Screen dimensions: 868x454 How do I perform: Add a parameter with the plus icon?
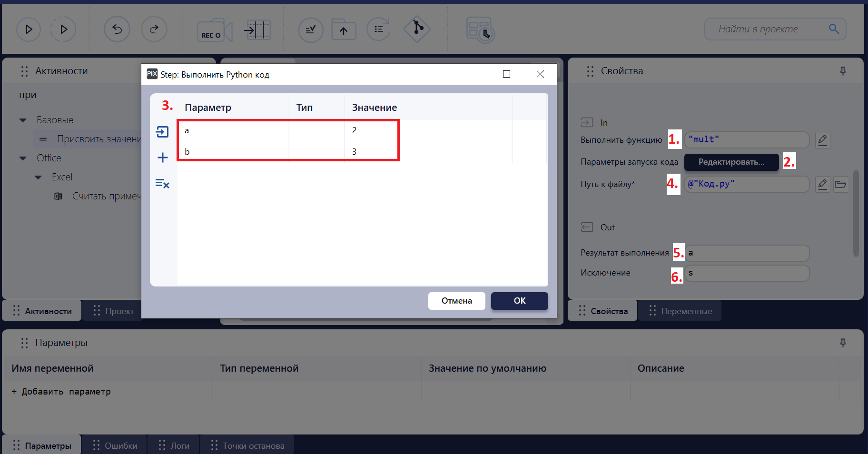[162, 158]
